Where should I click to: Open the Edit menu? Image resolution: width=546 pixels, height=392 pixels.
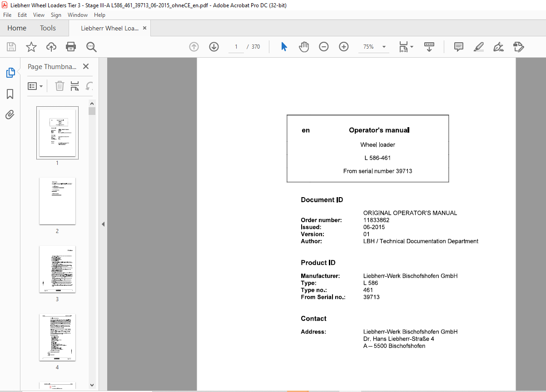coord(22,15)
